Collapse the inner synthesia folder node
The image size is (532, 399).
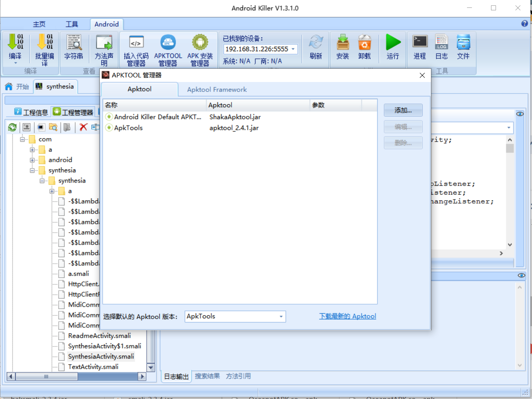click(42, 181)
